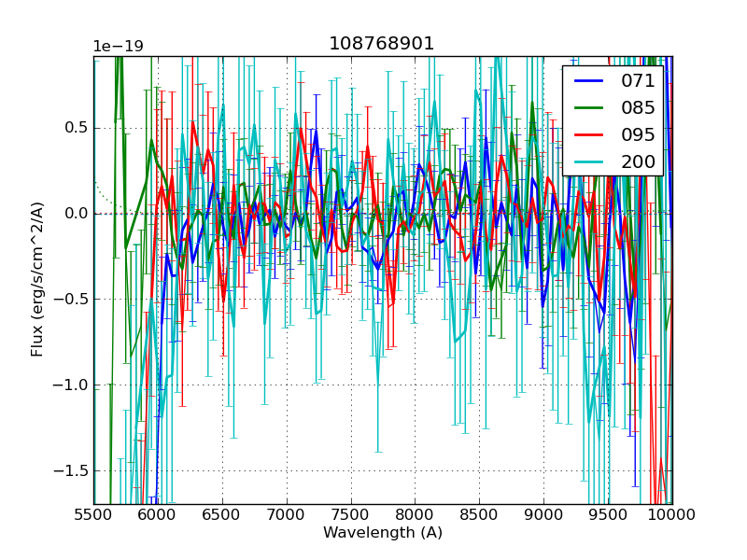Click the 5500 x-axis tick label
747x560 pixels.
93,515
